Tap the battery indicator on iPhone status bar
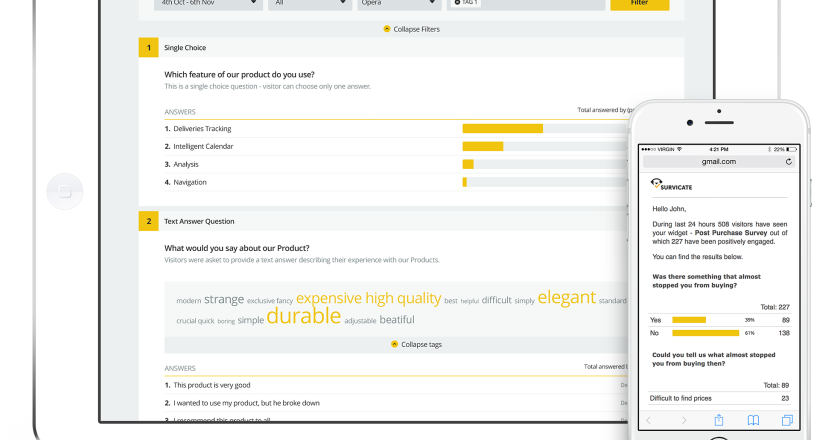This screenshot has height=440, width=840. pyautogui.click(x=791, y=149)
